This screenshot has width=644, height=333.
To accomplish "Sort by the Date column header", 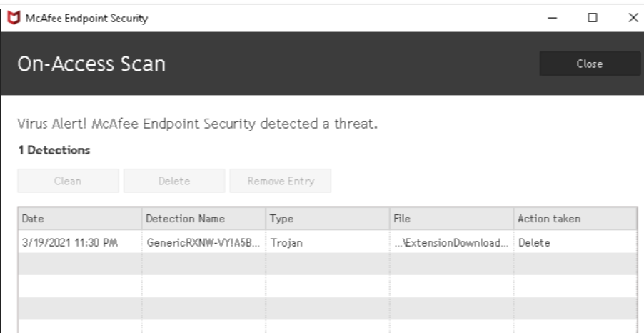I will (80, 219).
